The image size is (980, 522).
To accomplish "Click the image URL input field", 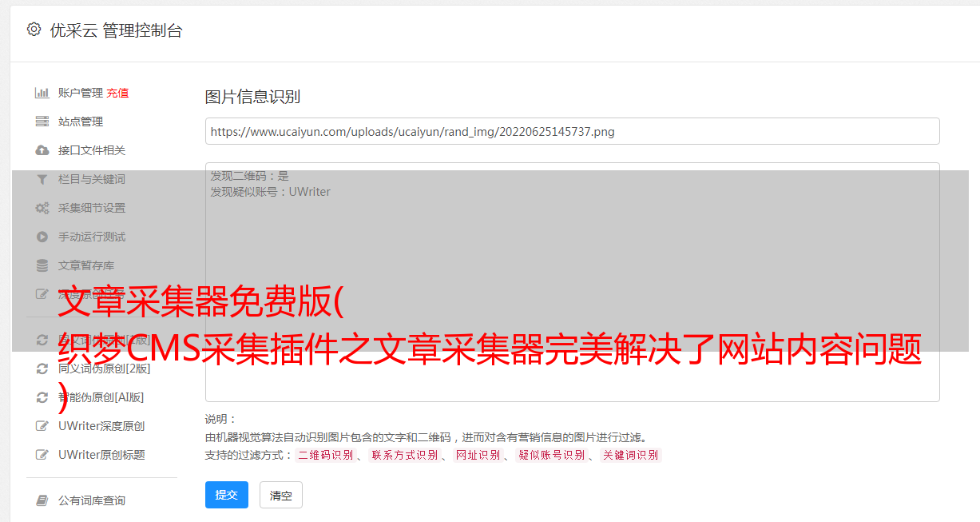I will (572, 131).
